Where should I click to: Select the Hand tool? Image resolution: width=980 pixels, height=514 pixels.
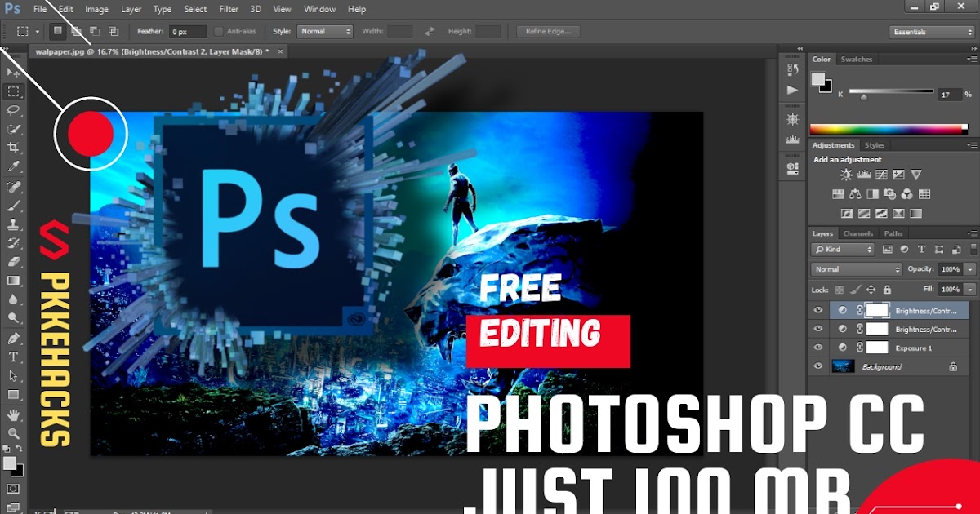[14, 414]
